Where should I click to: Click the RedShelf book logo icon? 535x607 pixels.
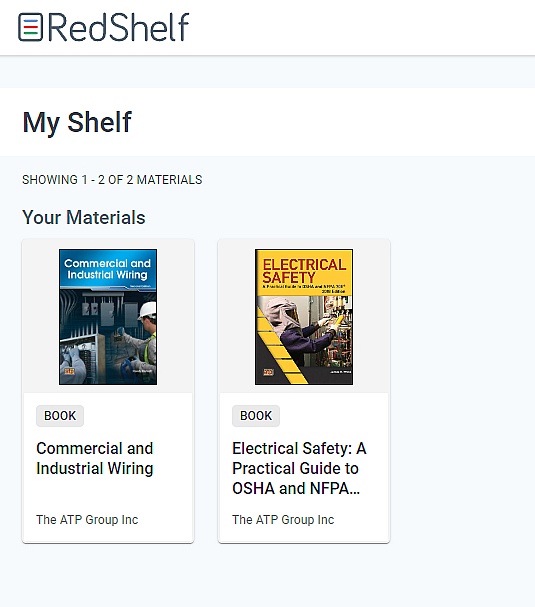[31, 27]
